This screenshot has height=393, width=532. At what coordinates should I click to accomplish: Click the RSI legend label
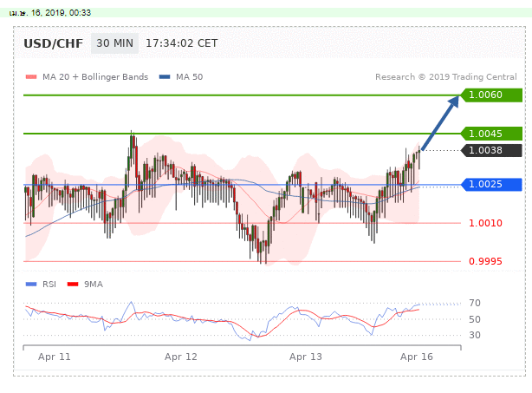tap(49, 285)
